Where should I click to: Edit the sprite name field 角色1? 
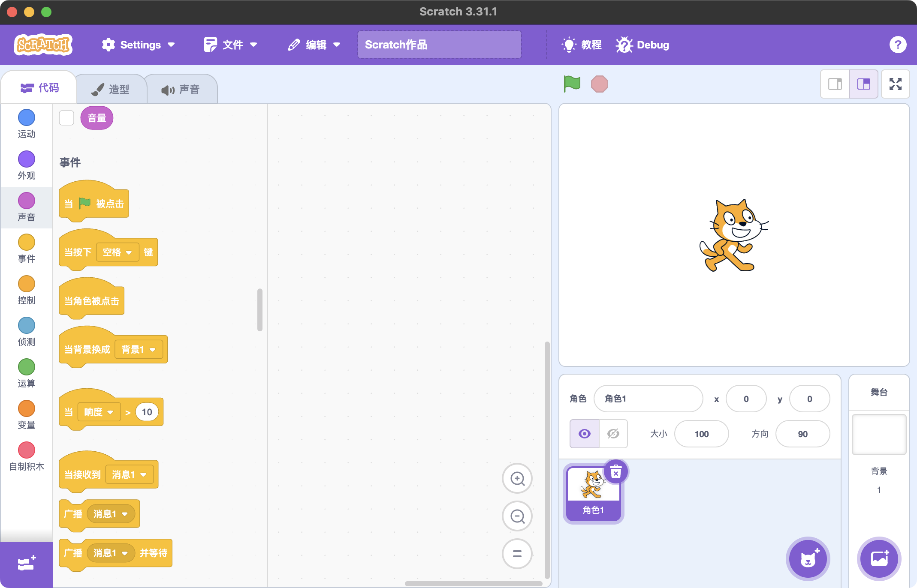click(648, 399)
